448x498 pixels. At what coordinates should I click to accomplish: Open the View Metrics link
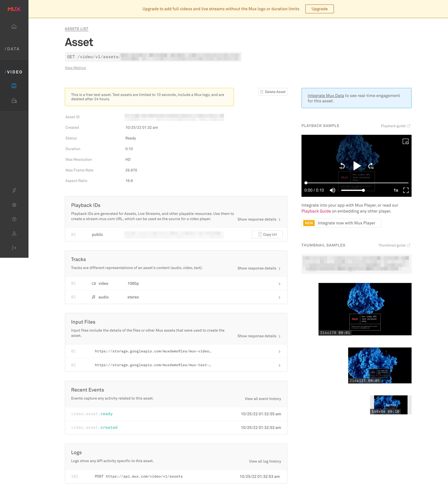pos(75,68)
